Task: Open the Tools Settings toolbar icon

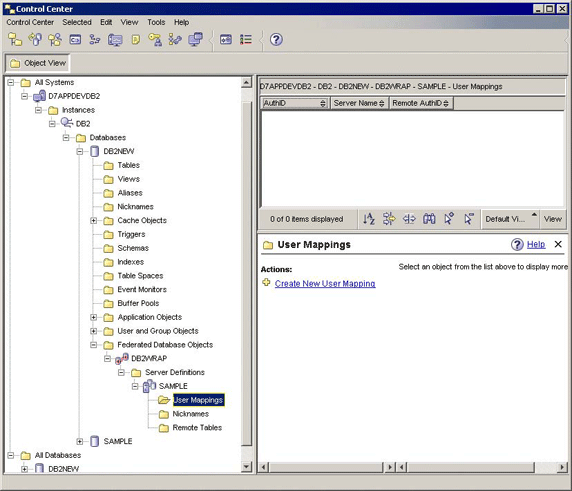Action: [x=226, y=39]
